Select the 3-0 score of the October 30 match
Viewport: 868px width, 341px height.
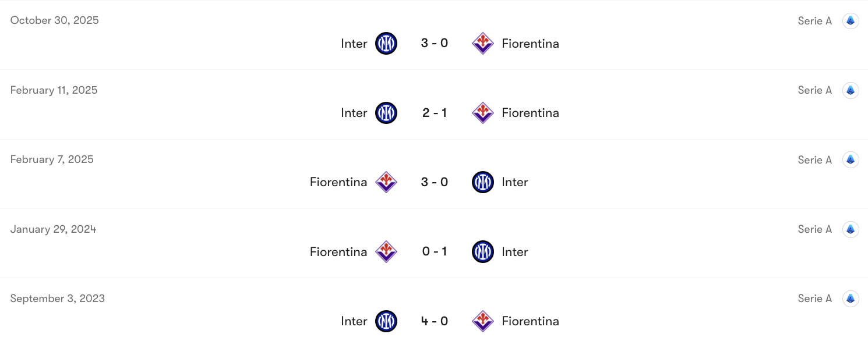434,43
